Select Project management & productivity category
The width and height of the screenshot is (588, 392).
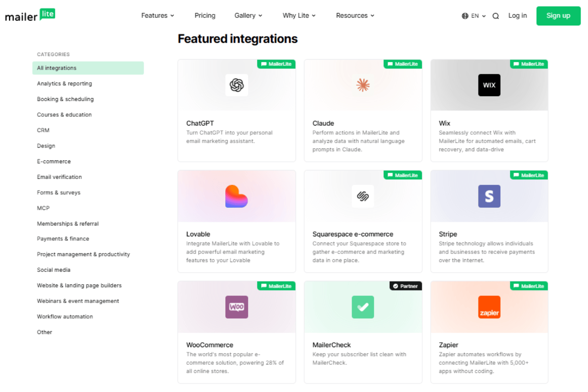(83, 254)
